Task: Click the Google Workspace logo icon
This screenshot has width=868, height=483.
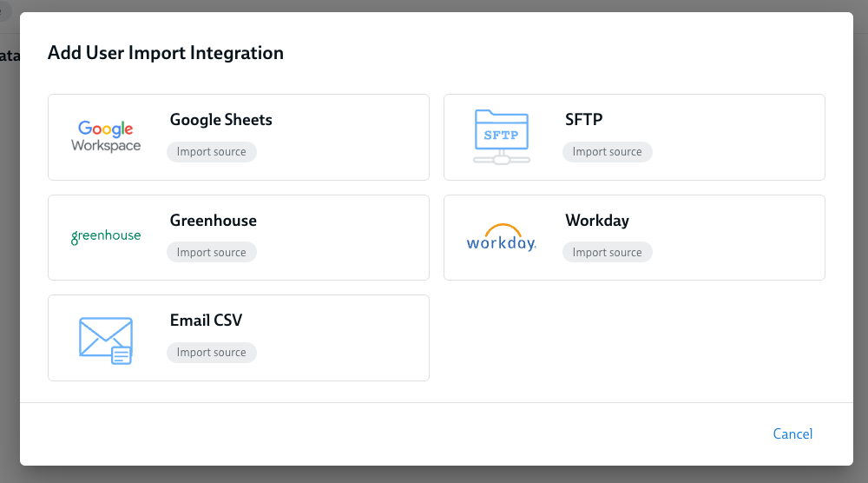Action: pyautogui.click(x=106, y=136)
